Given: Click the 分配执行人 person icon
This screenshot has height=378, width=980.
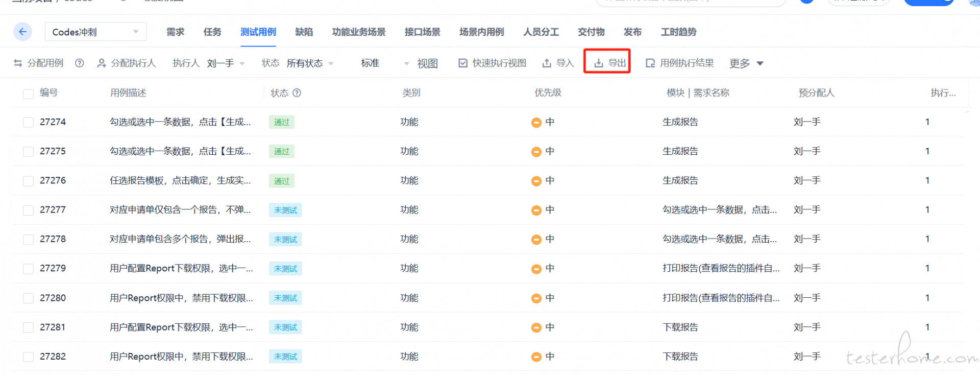Looking at the screenshot, I should point(102,63).
